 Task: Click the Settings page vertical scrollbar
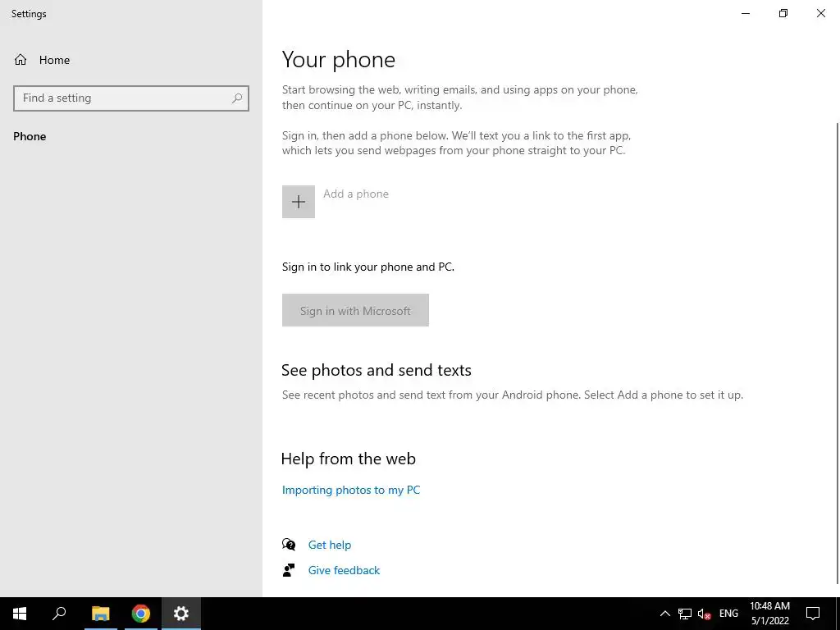838,354
